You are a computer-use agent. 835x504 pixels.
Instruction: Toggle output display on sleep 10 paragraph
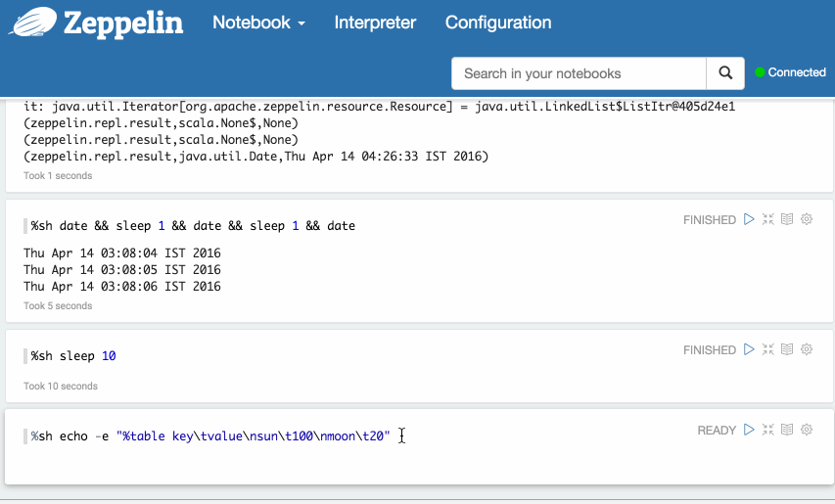(x=787, y=349)
